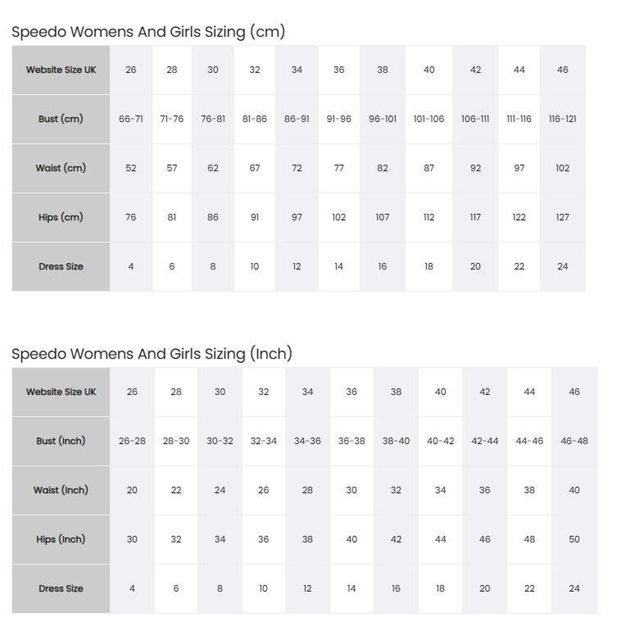Image resolution: width=644 pixels, height=644 pixels.
Task: Select the 'Bust (cm)' row header
Action: pos(61,119)
